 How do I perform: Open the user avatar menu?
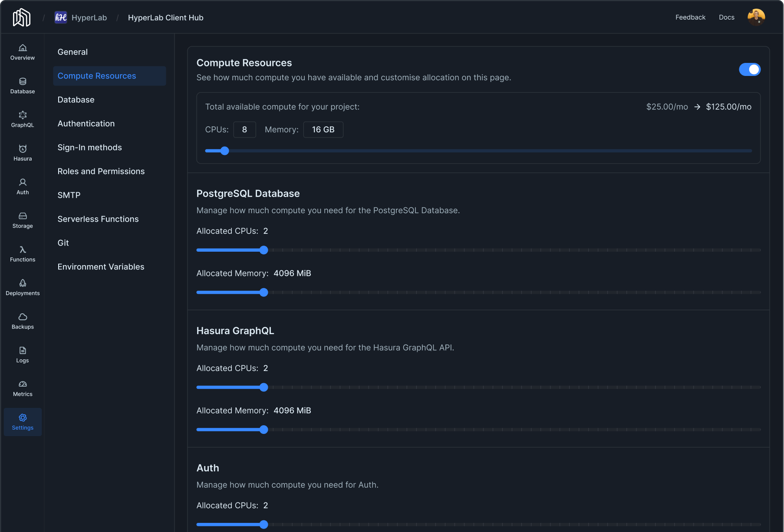(x=756, y=17)
